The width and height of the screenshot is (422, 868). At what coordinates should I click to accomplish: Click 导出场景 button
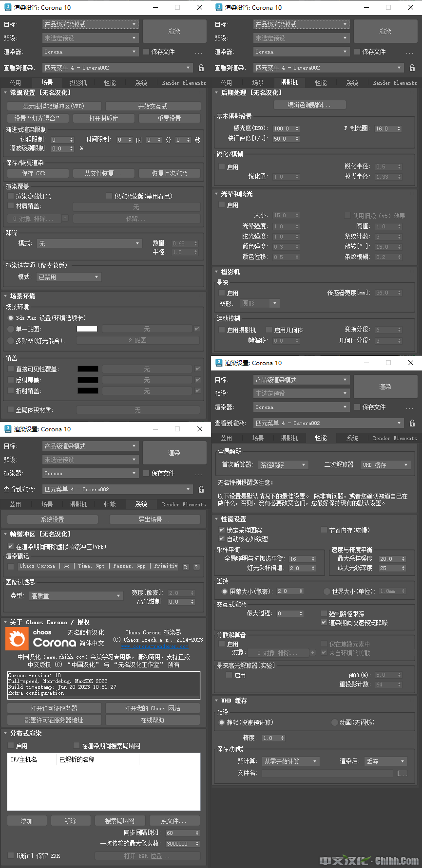[154, 519]
